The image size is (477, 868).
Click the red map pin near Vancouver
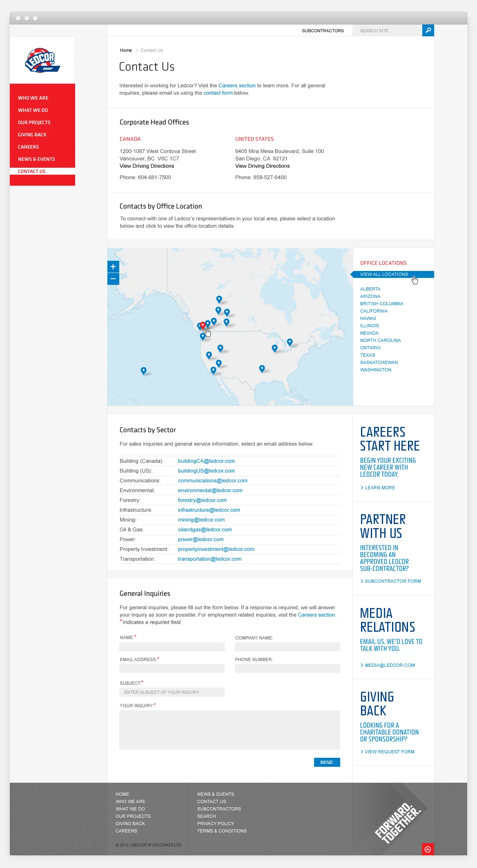click(x=203, y=325)
